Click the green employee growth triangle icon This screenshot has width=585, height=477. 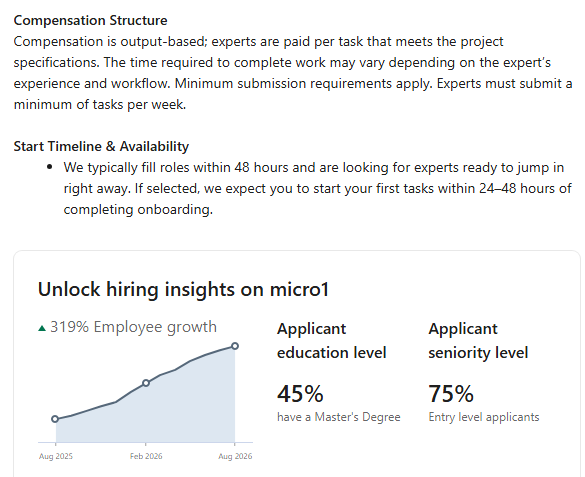tap(42, 329)
